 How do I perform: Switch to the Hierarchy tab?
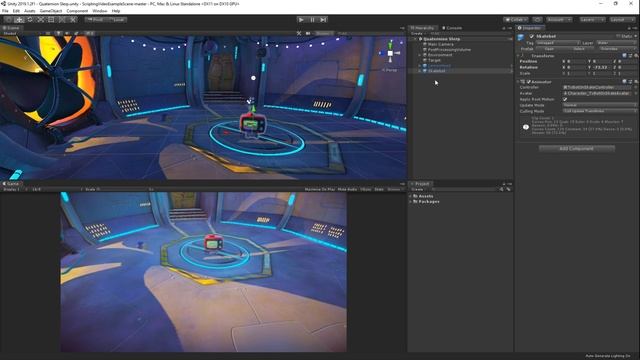pos(422,28)
